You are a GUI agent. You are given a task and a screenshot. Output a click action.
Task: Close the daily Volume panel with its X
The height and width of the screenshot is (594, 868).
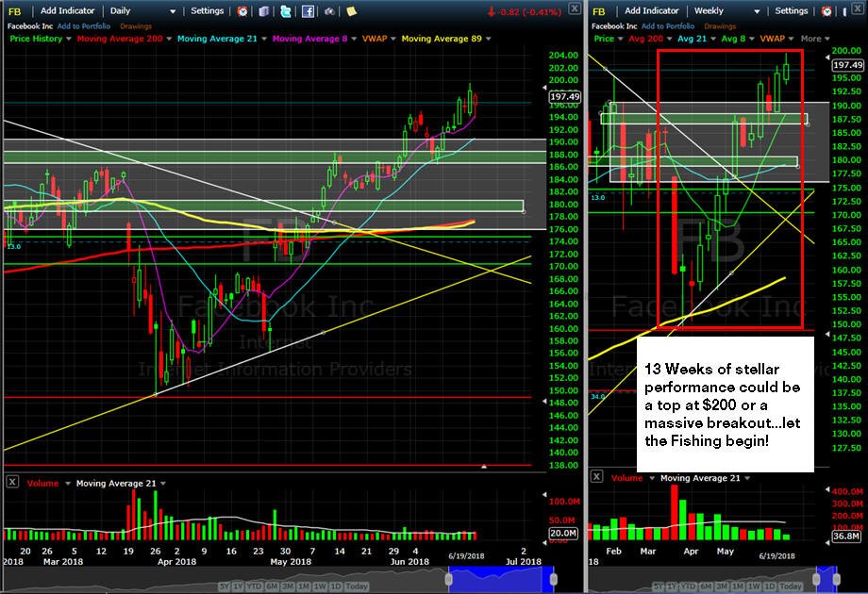click(x=11, y=483)
